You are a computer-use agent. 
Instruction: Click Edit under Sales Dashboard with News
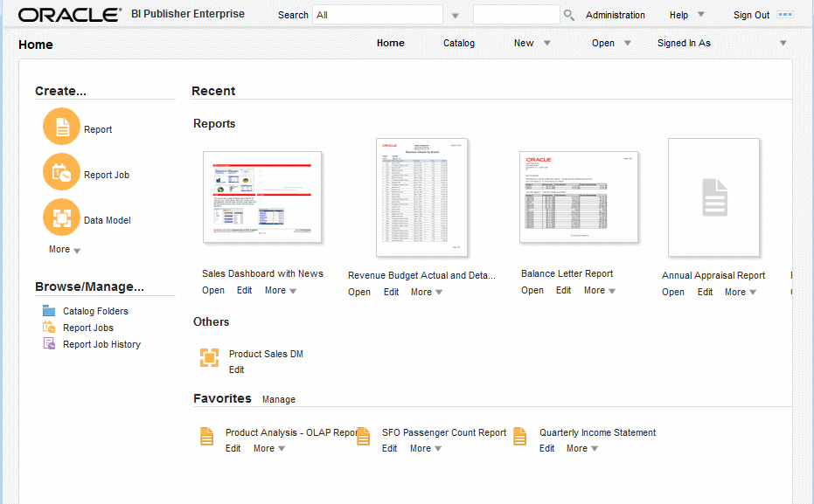pyautogui.click(x=245, y=290)
